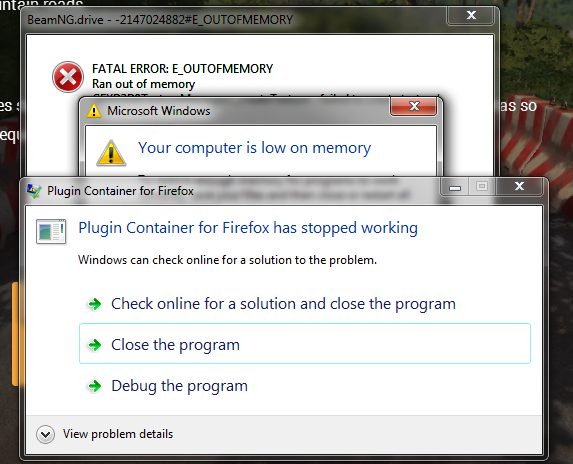
Task: Click the Plugin Container title bar icon
Action: [x=34, y=191]
